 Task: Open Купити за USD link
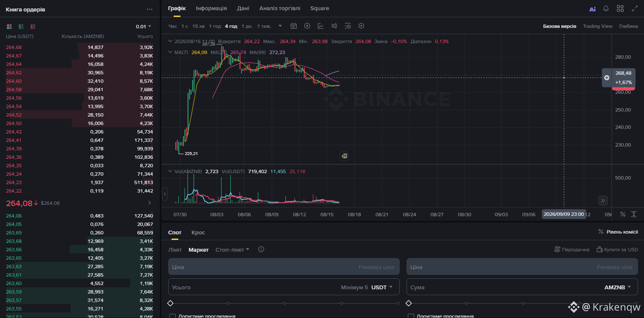(x=617, y=250)
